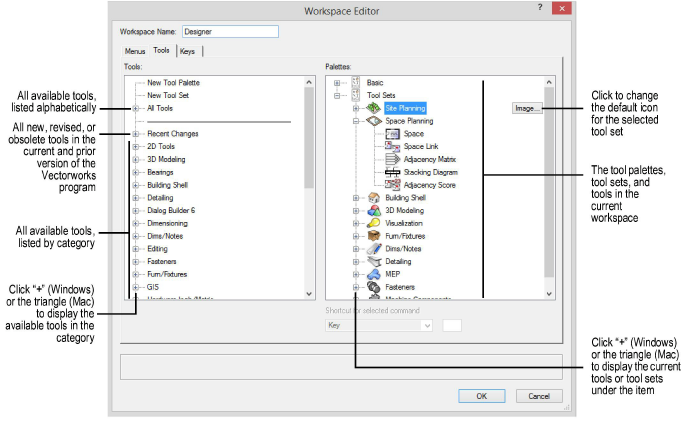The width and height of the screenshot is (686, 437).
Task: Select the 3D Modeling label in Tools list
Action: [x=166, y=159]
